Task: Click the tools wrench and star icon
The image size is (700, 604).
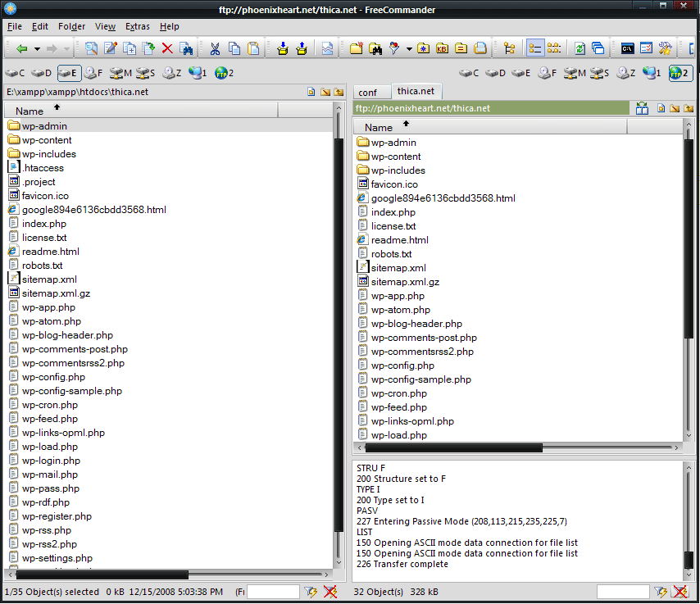Action: (x=665, y=48)
